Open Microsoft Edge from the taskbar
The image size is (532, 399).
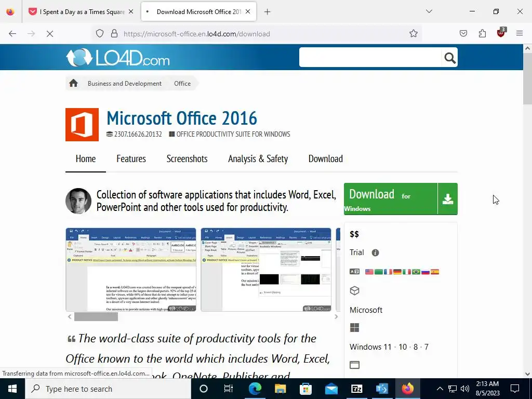pos(255,389)
